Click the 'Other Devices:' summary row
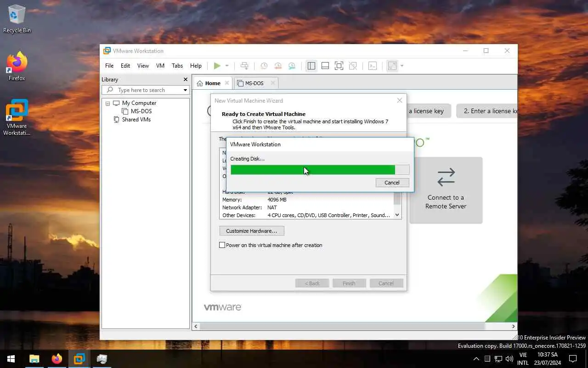588x368 pixels. (306, 215)
